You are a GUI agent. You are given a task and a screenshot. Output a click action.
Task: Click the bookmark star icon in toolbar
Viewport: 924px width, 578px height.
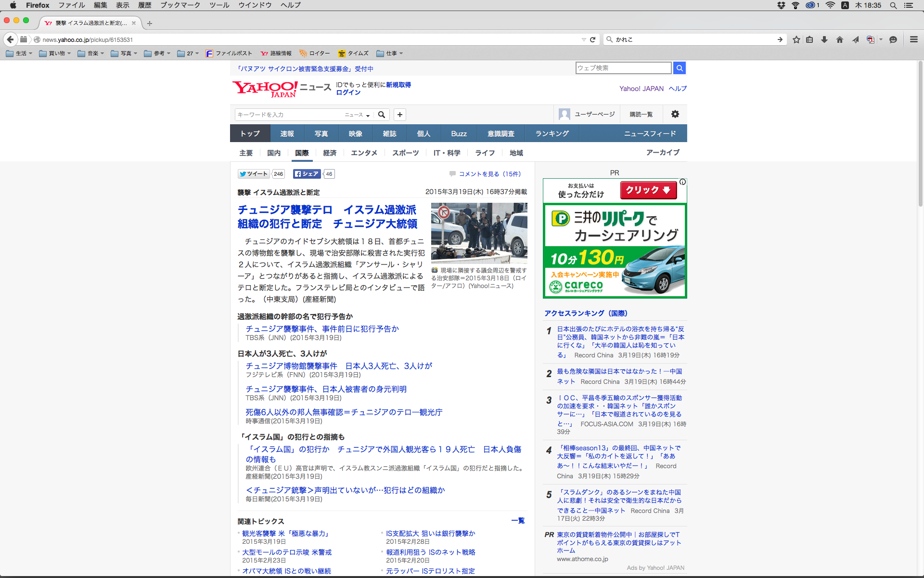796,39
